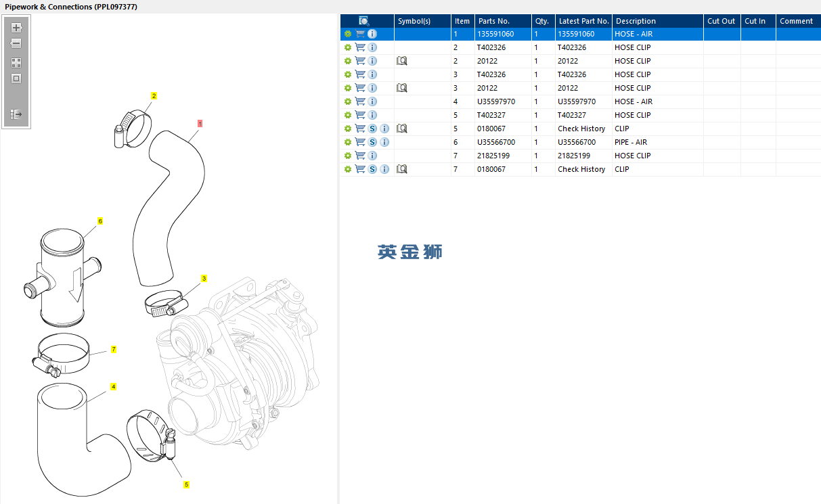Click the Latest Part No. column header

584,21
